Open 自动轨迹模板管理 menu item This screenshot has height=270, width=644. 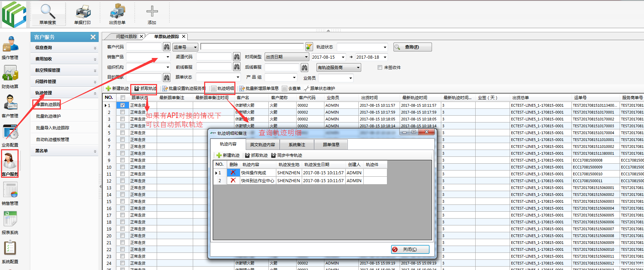coord(53,140)
